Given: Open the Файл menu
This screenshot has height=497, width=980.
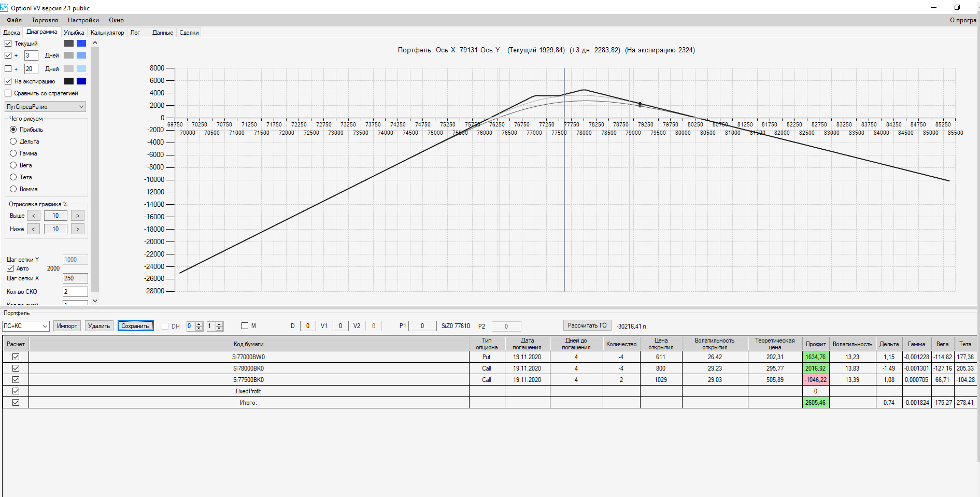Looking at the screenshot, I should point(14,20).
